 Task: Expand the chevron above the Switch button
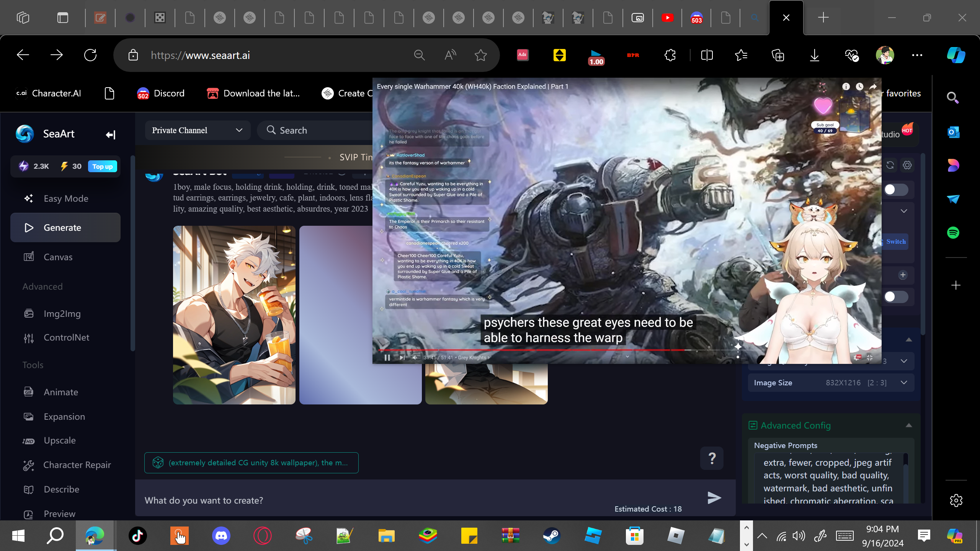[904, 211]
